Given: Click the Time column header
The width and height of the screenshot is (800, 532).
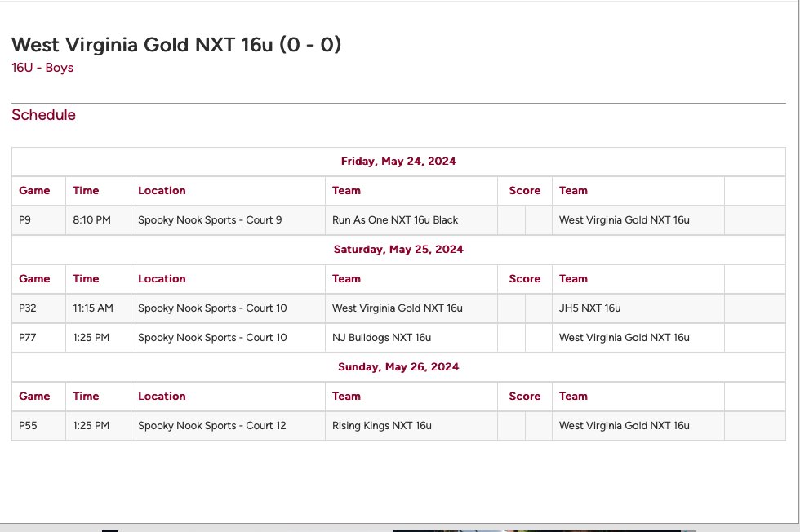Looking at the screenshot, I should point(86,190).
